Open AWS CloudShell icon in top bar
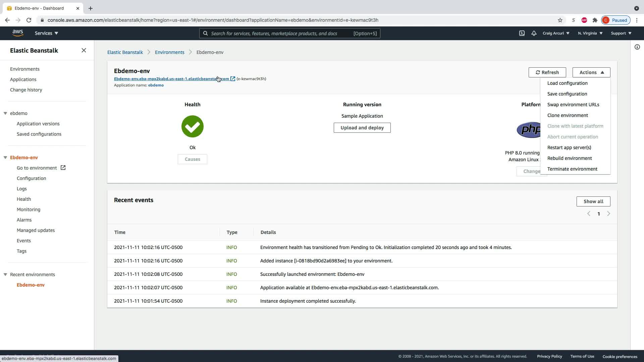 tap(522, 33)
